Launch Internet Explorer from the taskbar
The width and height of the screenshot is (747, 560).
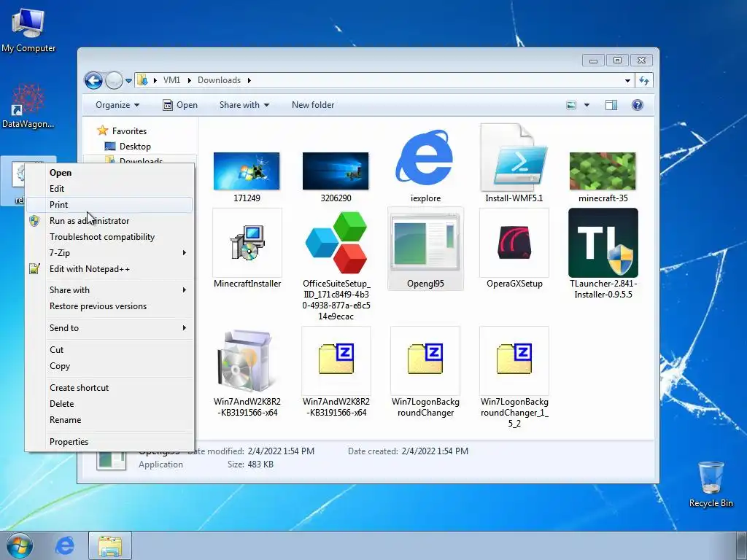[x=64, y=545]
